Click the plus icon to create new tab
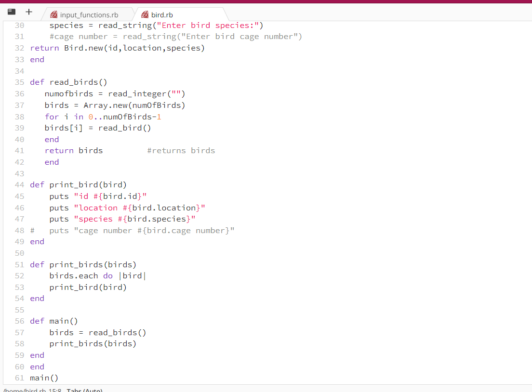This screenshot has height=392, width=532. point(28,12)
